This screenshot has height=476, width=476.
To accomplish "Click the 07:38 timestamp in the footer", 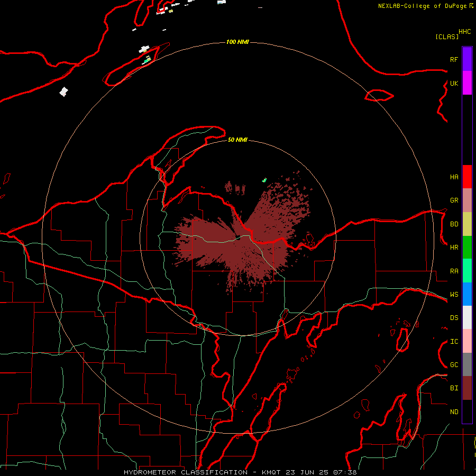I will (x=345, y=472).
